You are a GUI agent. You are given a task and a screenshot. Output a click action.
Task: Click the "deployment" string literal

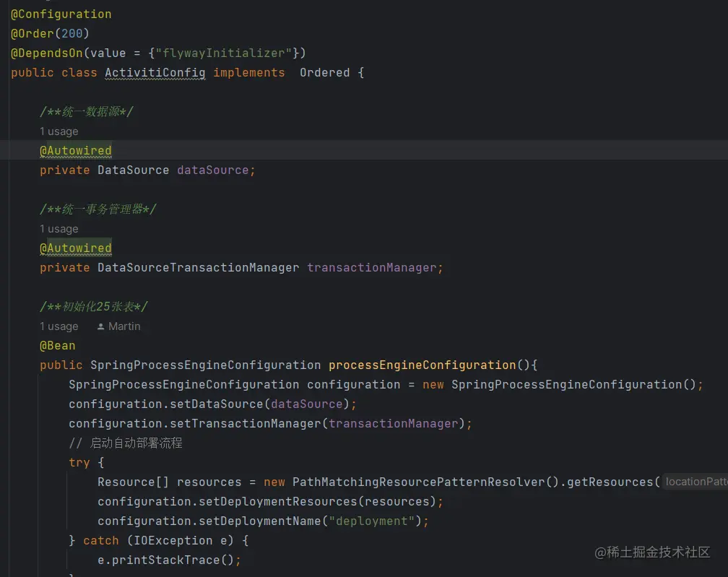(371, 521)
